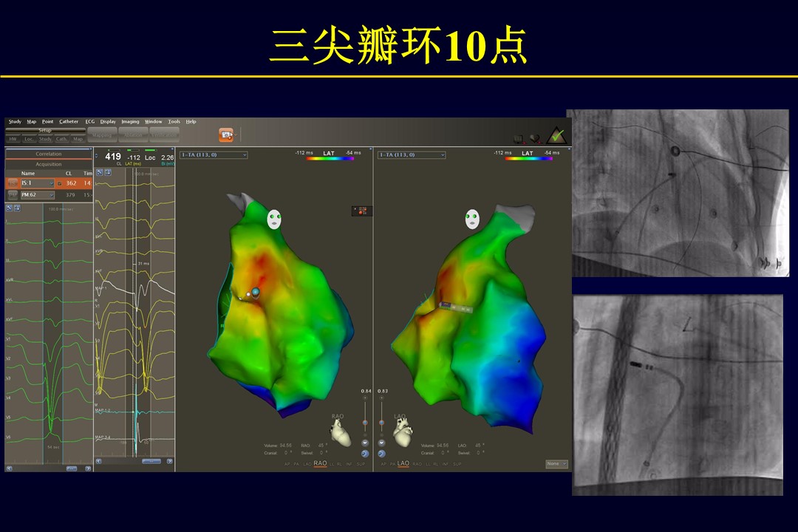
Task: Toggle the checkbox in the IS:1 row
Action: (60, 183)
